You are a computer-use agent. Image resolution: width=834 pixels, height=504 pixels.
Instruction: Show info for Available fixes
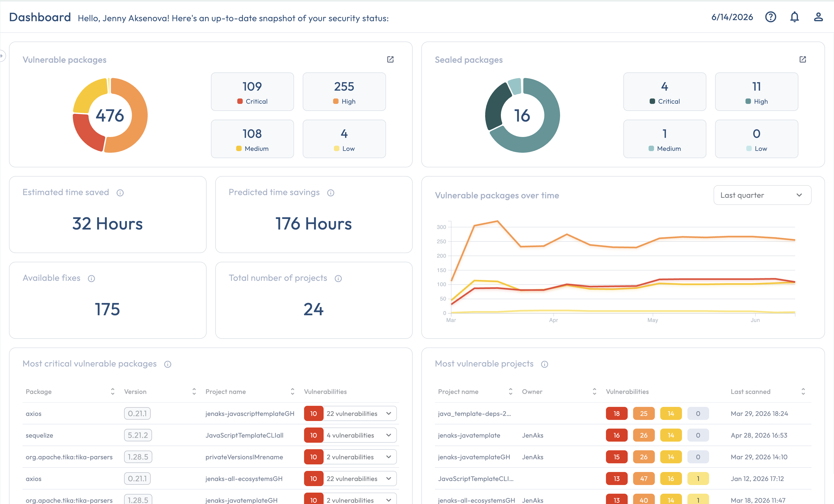[x=91, y=278]
